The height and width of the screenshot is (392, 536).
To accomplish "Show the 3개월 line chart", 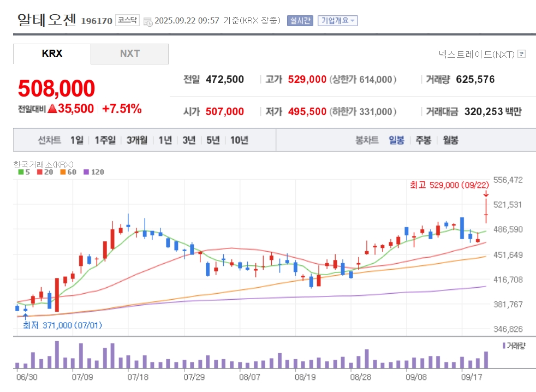I will pyautogui.click(x=137, y=140).
